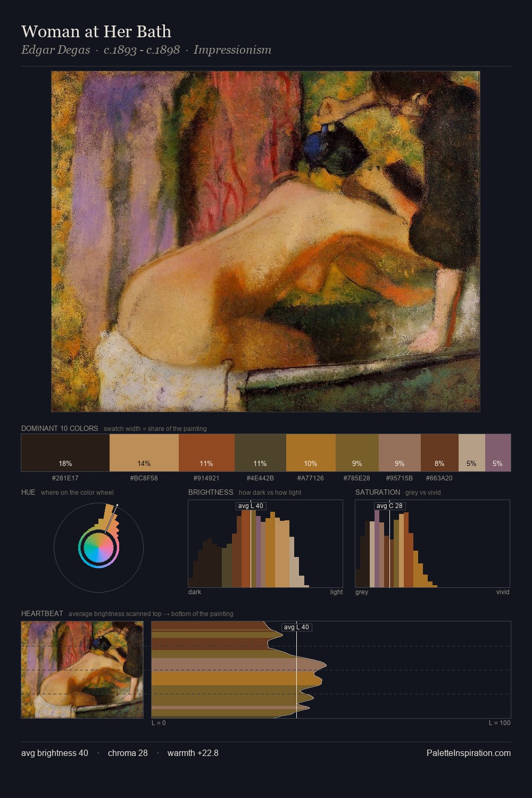Screen dimensions: 532x798
Task: Click the HEARTBEAT section heading
Action: coord(42,613)
